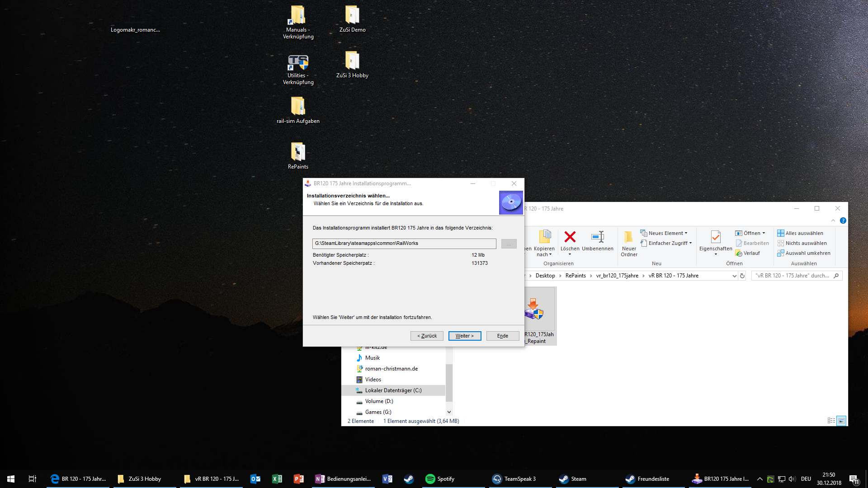
Task: Click the Kopieren nach icon
Action: pos(544,237)
